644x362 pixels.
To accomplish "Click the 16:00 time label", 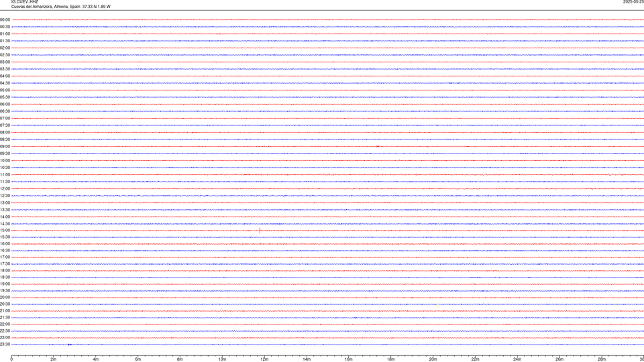I will [5, 244].
